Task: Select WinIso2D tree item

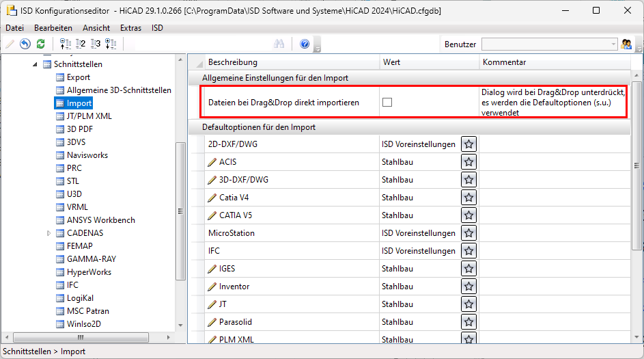Action: [x=83, y=324]
